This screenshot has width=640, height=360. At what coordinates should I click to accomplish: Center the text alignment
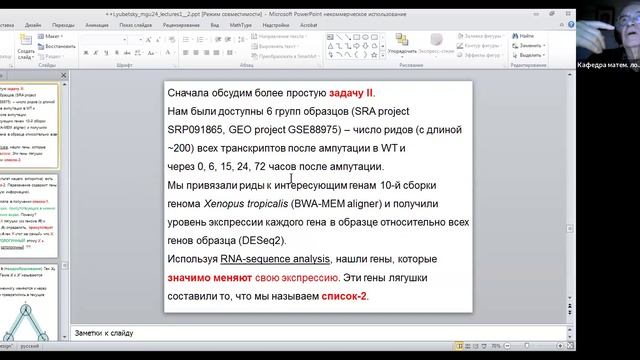pyautogui.click(x=196, y=53)
